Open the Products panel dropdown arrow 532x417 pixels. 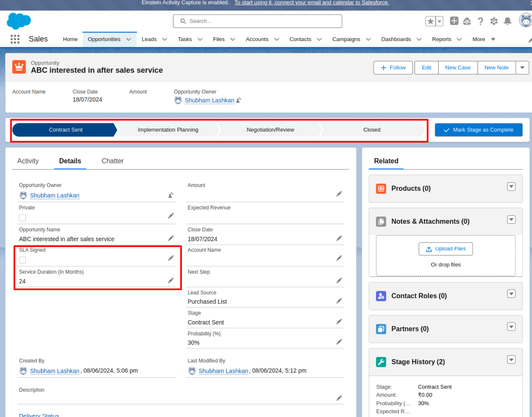tap(511, 186)
